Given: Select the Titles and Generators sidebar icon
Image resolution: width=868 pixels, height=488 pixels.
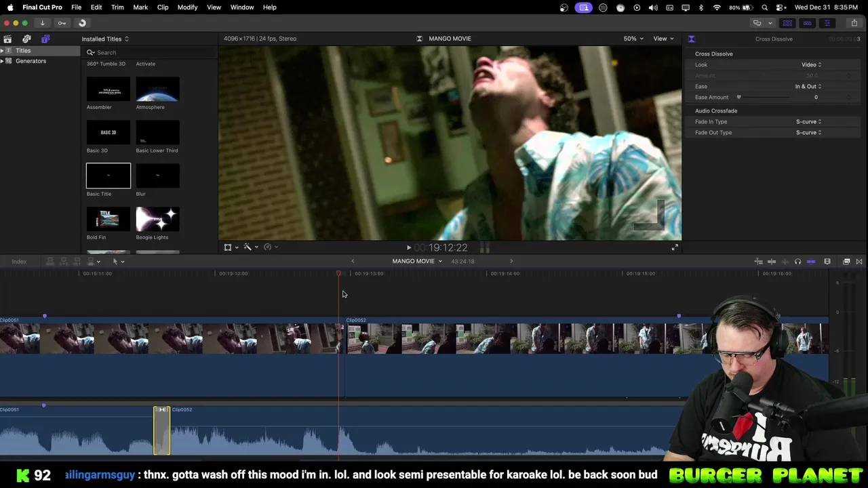Looking at the screenshot, I should coord(45,39).
